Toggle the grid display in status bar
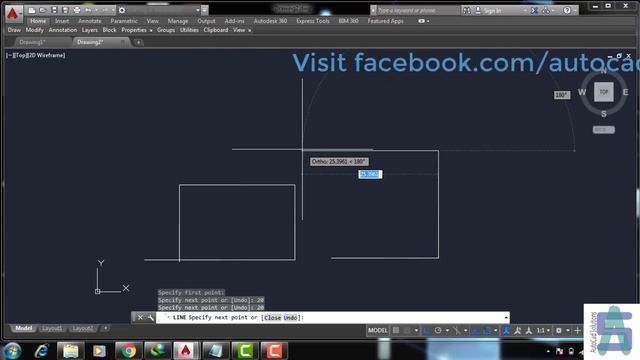Viewport: 640px width, 360px height. click(x=396, y=330)
